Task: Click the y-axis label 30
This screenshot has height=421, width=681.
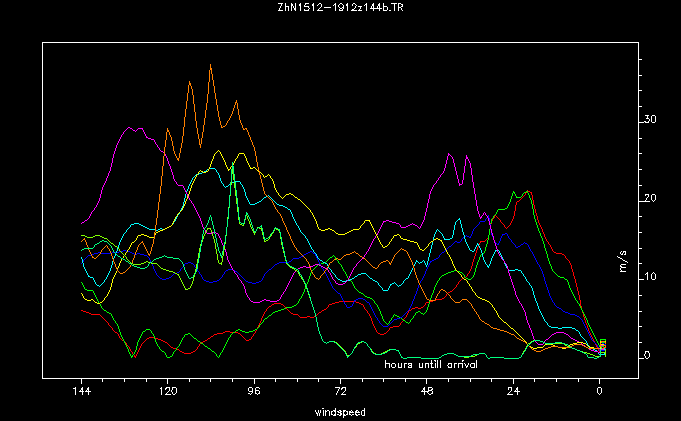Action: [x=650, y=119]
